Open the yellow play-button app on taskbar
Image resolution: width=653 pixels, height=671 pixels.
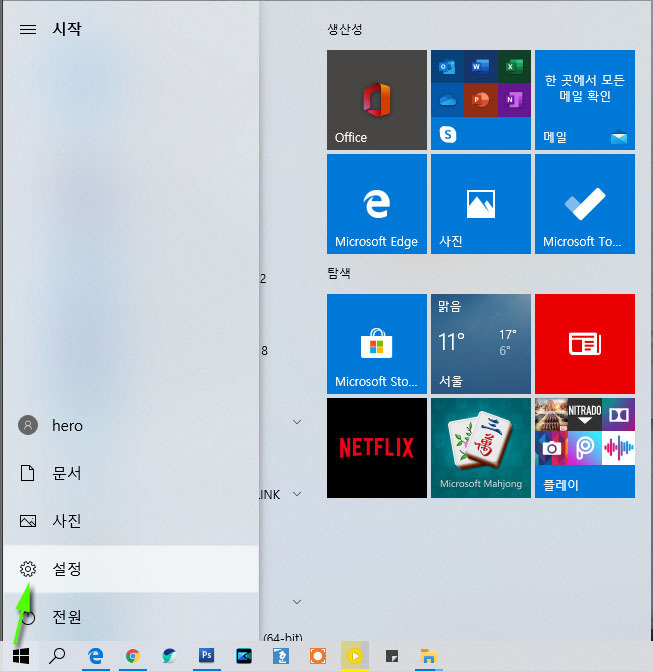pos(355,656)
